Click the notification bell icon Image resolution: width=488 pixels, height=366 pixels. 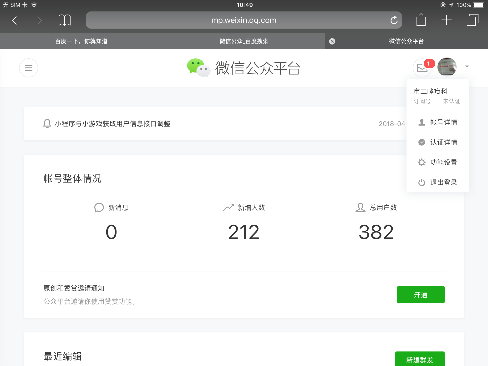[47, 124]
